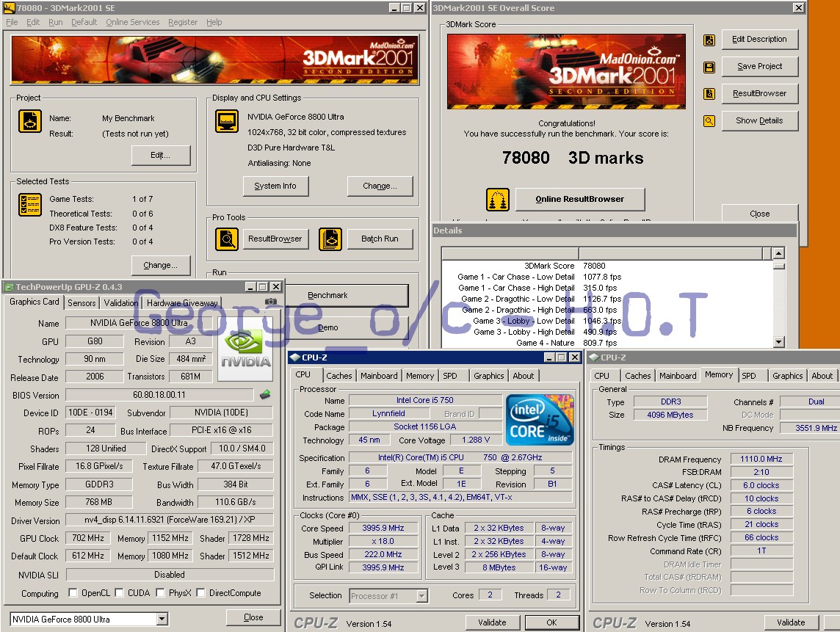Switch to CPU tab in right CPU-Z window
This screenshot has height=632, width=840.
point(602,376)
